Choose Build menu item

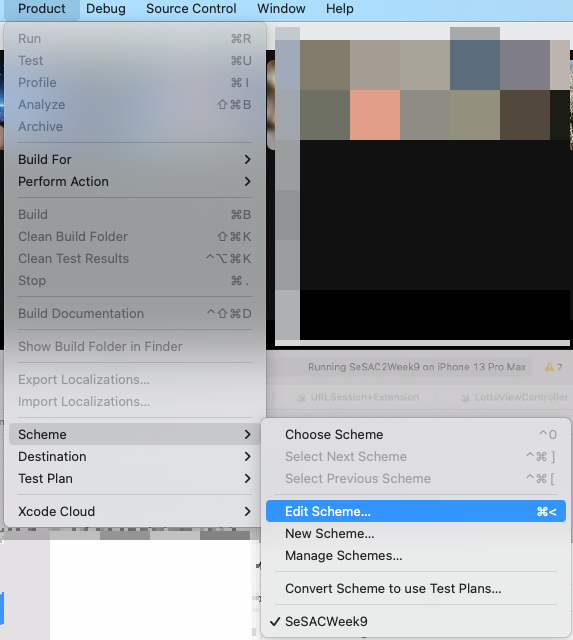[135, 215]
